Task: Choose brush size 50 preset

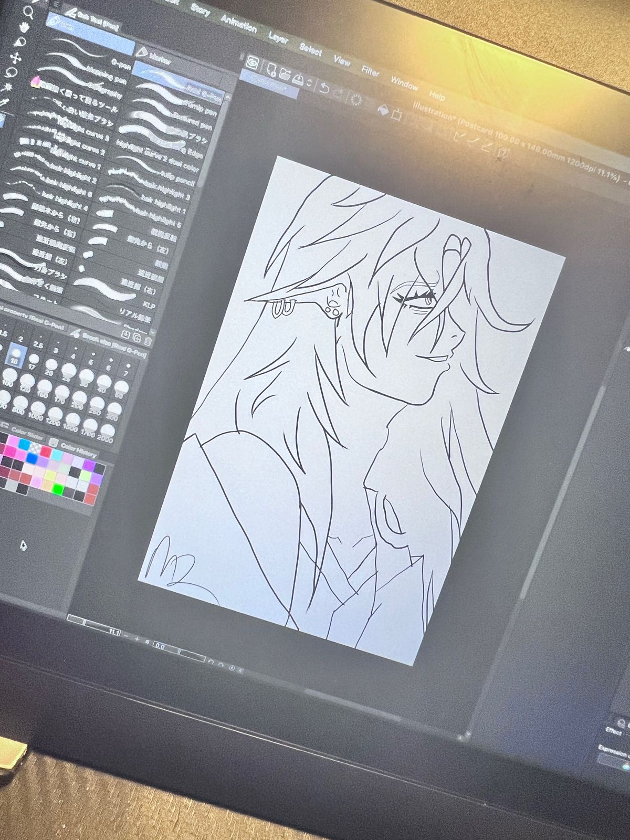Action: click(121, 389)
